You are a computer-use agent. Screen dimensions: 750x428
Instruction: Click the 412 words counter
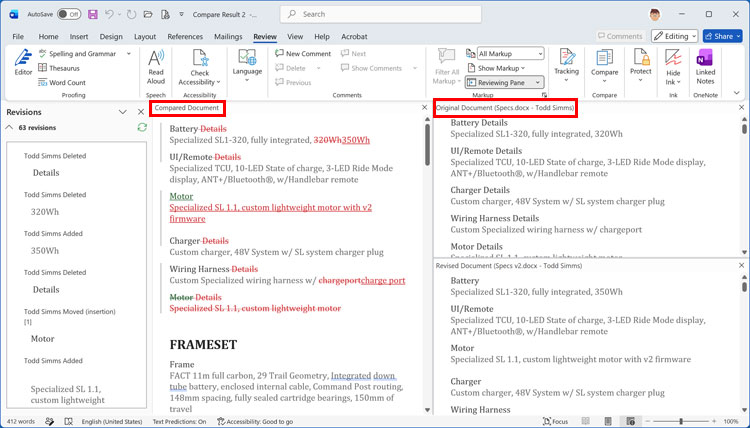22,421
